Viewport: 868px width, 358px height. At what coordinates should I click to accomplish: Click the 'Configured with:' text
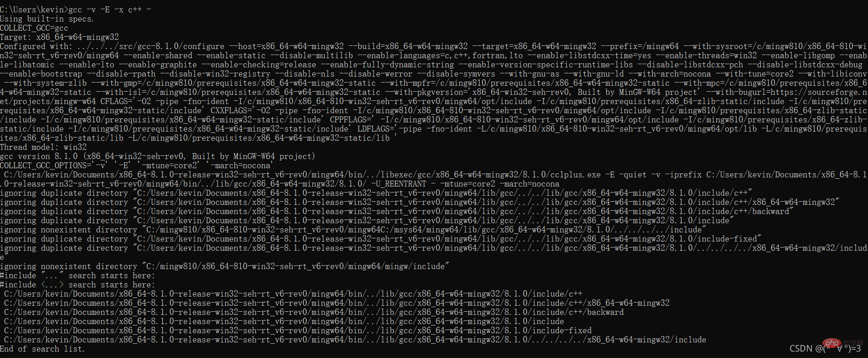pyautogui.click(x=36, y=46)
